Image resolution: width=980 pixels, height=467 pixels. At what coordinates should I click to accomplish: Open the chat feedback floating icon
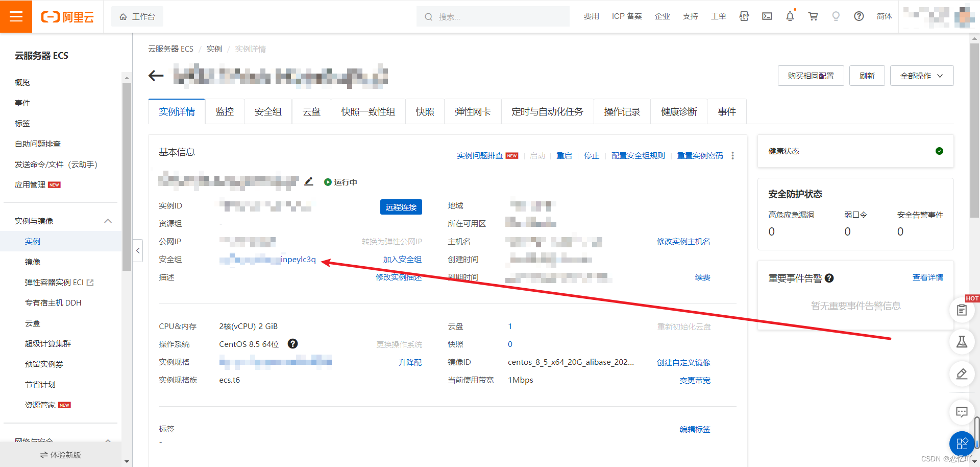tap(962, 412)
